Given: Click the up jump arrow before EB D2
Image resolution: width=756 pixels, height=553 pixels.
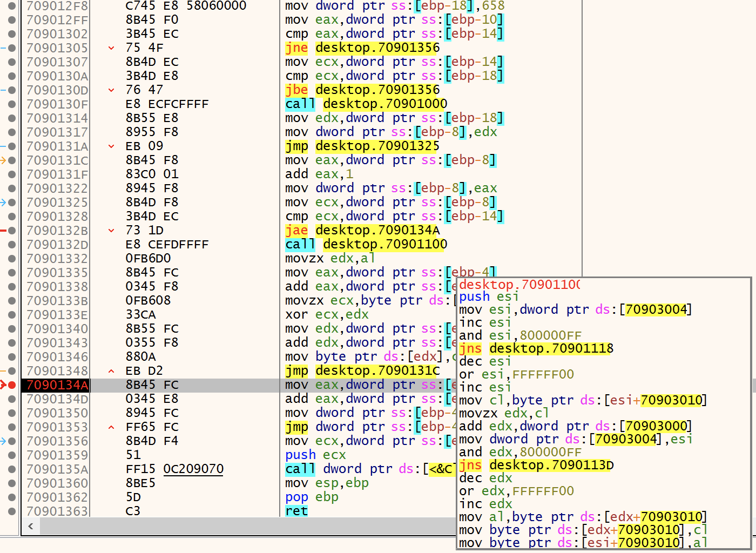Looking at the screenshot, I should point(111,371).
